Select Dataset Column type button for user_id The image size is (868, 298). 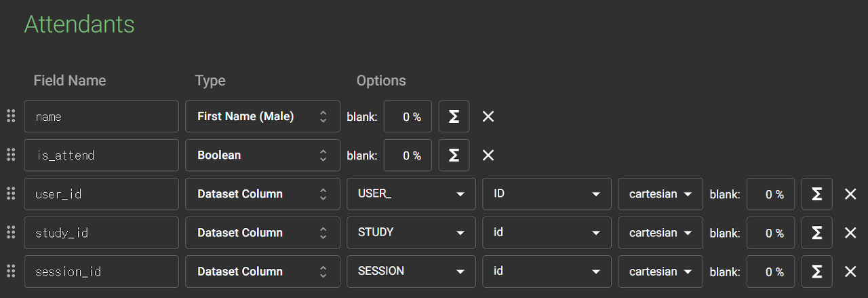(x=262, y=194)
